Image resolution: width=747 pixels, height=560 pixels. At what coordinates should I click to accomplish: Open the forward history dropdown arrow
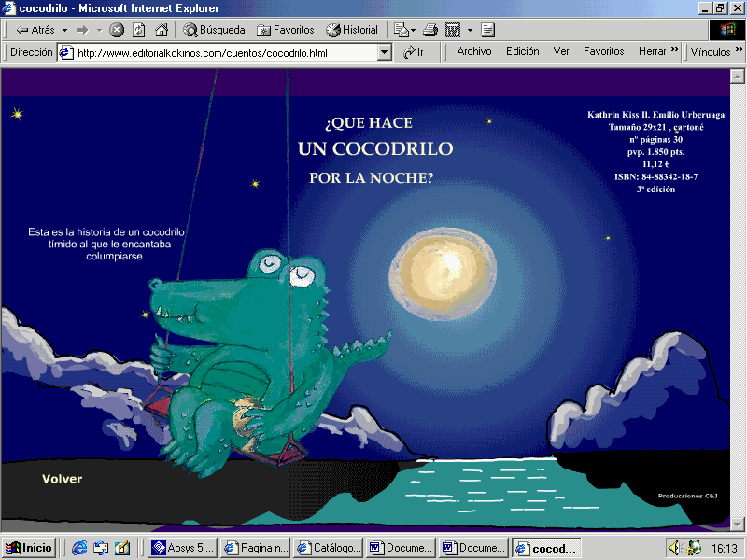point(99,30)
